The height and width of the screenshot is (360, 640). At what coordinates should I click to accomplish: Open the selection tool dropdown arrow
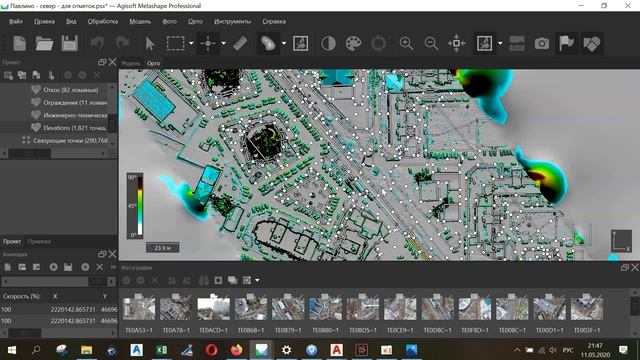(191, 43)
